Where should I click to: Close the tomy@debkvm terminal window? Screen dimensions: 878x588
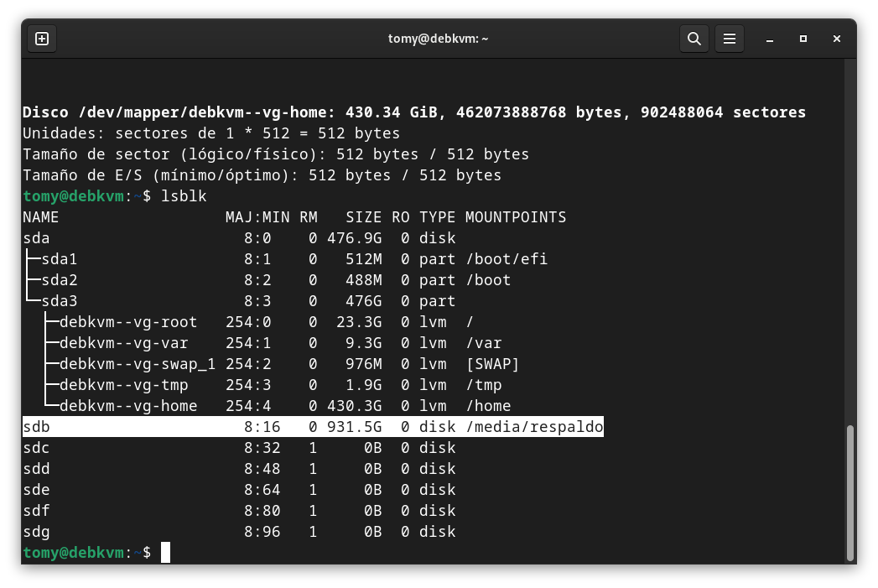pyautogui.click(x=836, y=39)
